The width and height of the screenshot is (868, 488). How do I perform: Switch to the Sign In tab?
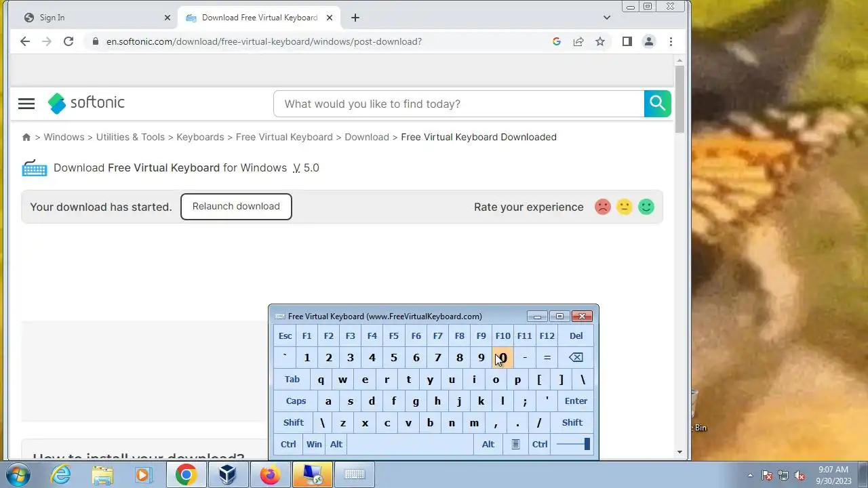[x=94, y=18]
